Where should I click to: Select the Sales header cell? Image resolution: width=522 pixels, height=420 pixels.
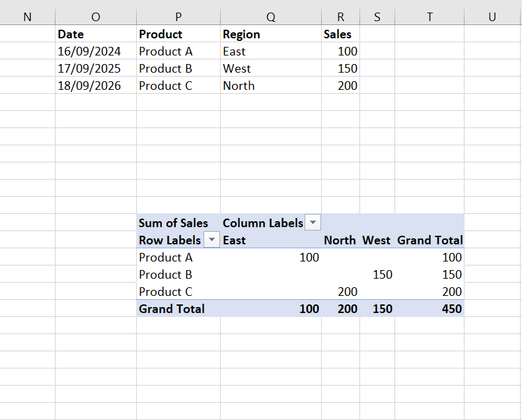(x=338, y=34)
